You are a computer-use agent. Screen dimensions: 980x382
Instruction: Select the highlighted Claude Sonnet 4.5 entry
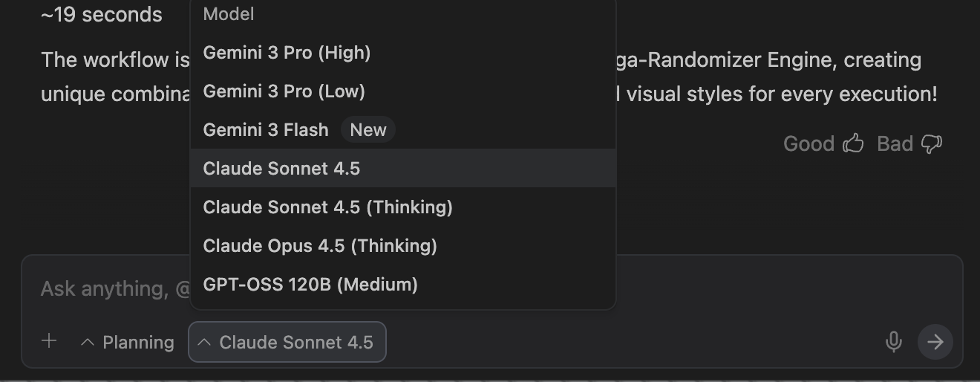click(281, 169)
